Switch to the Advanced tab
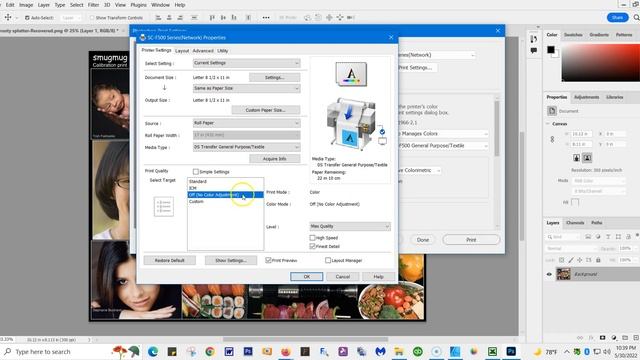 203,51
